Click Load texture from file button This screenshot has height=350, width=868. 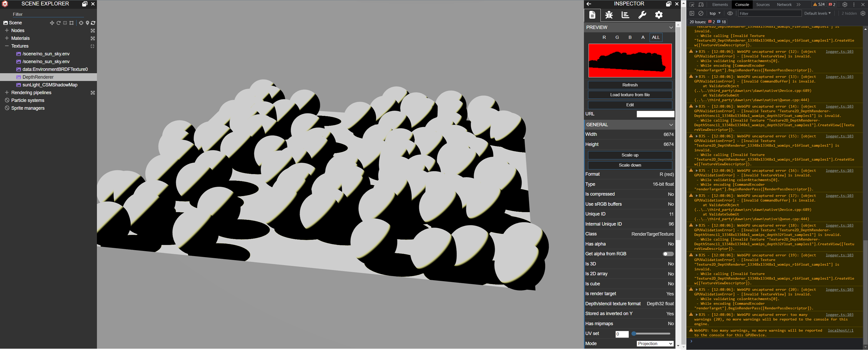tap(629, 95)
